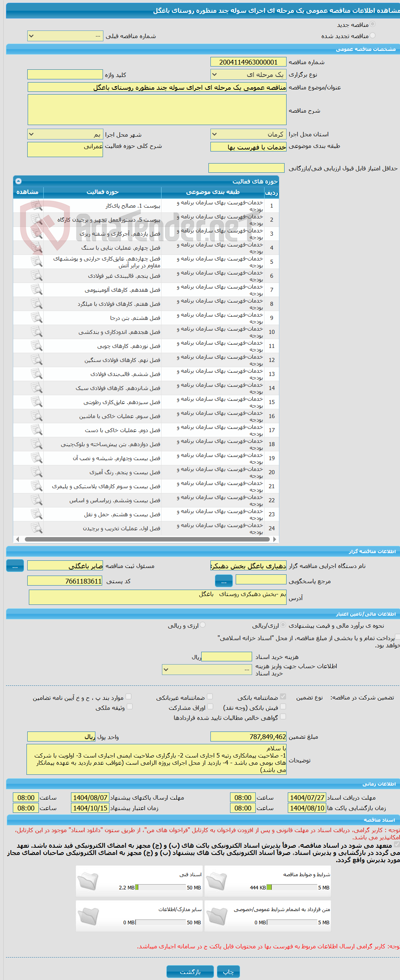
Task: Collapse the حوزه های فعالیت panel
Action: tap(18, 181)
